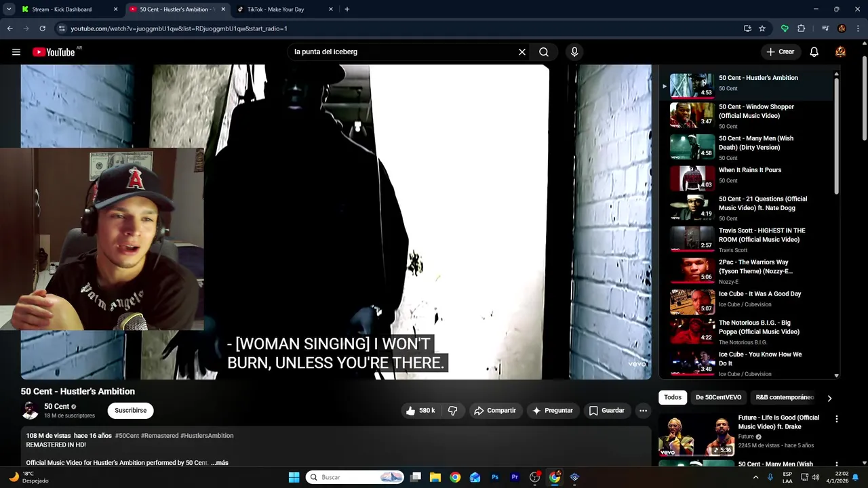
Task: Like the Hustler's Ambition video
Action: [x=420, y=411]
